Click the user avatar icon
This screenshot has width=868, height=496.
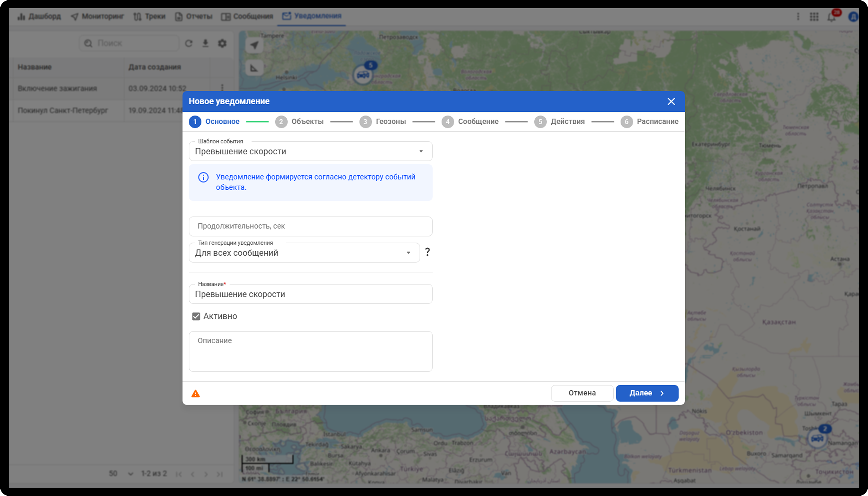pos(853,17)
